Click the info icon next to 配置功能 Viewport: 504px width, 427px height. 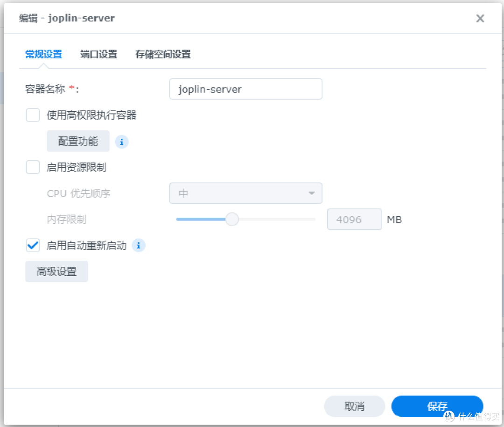122,142
